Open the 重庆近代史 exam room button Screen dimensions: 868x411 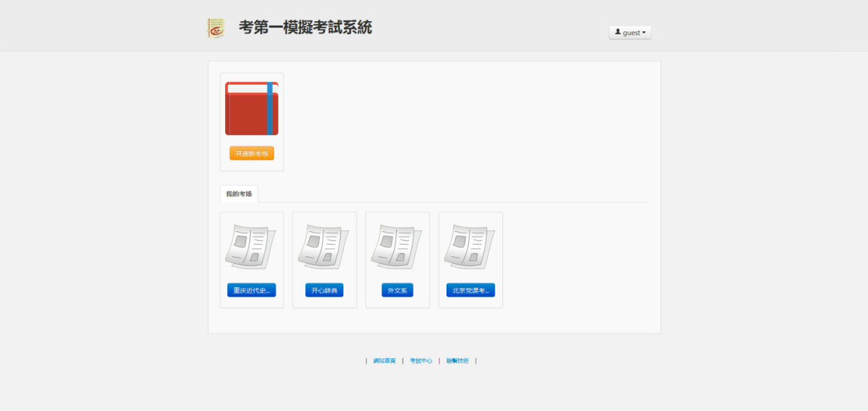click(x=251, y=290)
